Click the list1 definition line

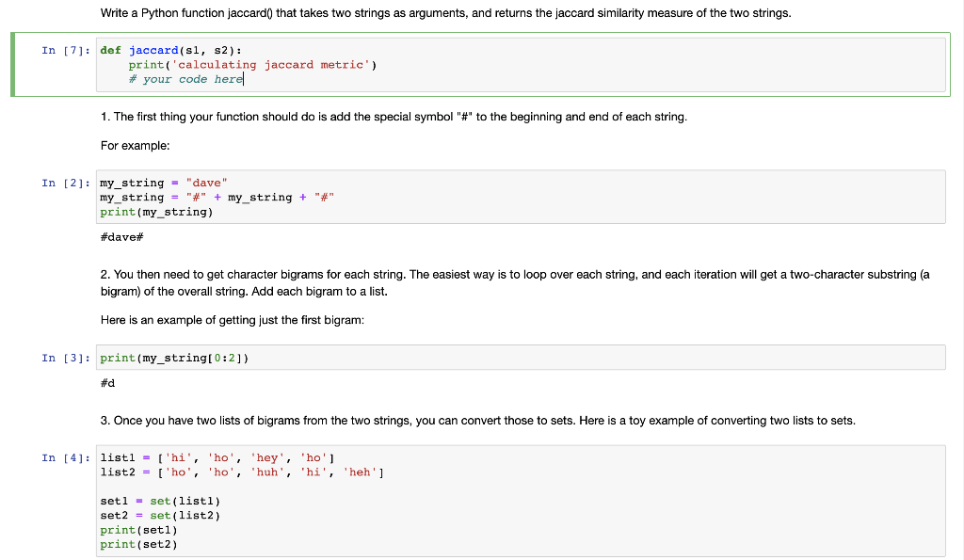click(217, 458)
